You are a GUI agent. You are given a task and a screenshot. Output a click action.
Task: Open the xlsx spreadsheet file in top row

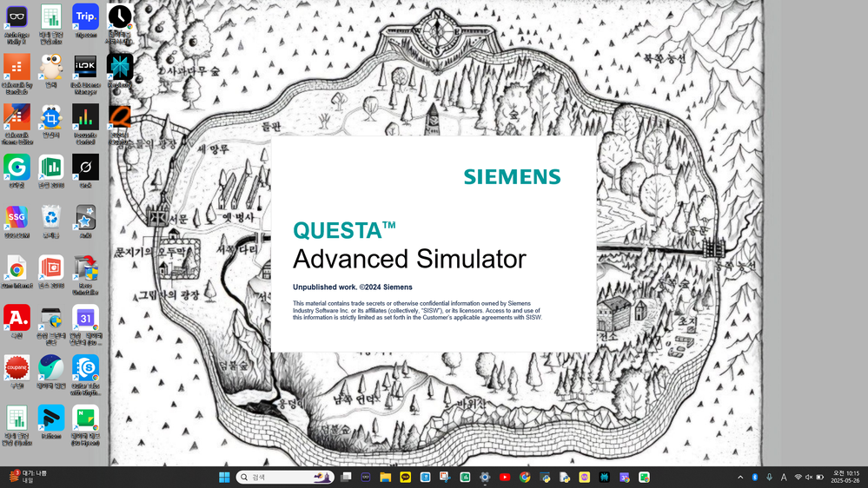click(51, 24)
